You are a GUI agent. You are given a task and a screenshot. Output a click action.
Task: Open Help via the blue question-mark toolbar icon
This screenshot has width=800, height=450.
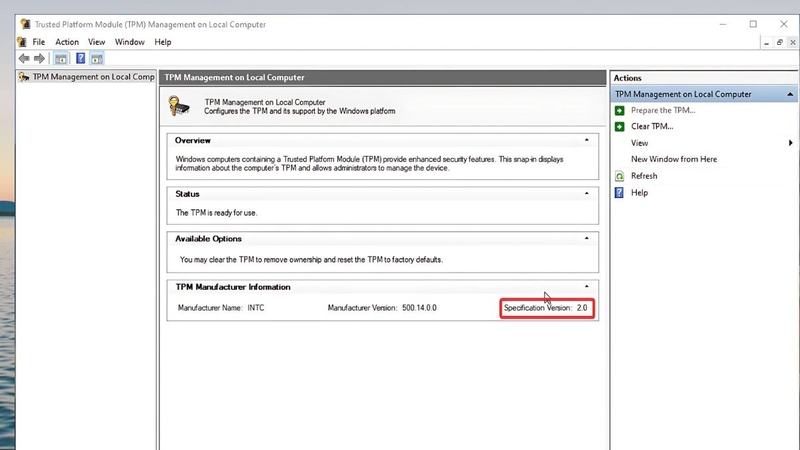[x=81, y=59]
